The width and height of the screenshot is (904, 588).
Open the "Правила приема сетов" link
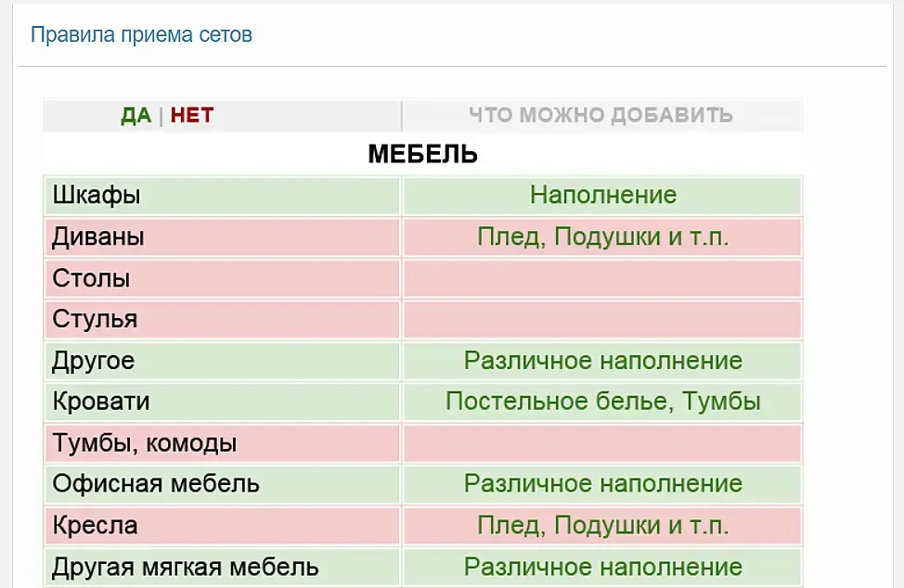(141, 35)
